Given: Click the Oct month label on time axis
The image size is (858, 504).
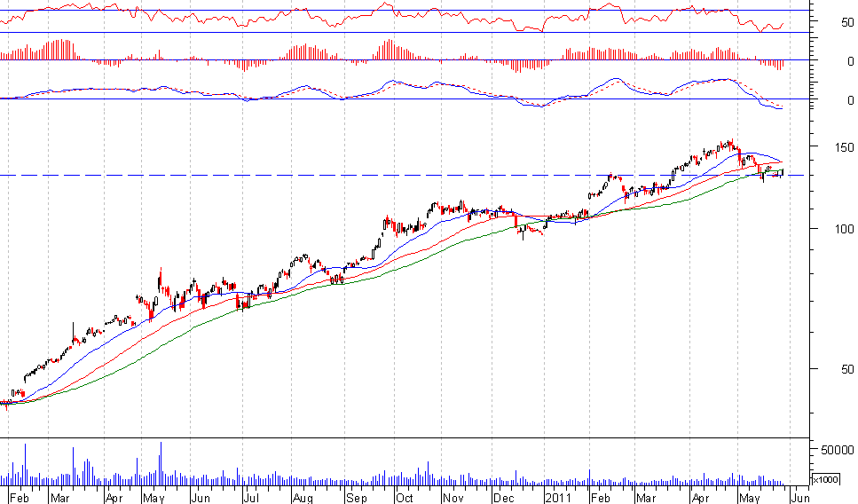Looking at the screenshot, I should click(405, 498).
